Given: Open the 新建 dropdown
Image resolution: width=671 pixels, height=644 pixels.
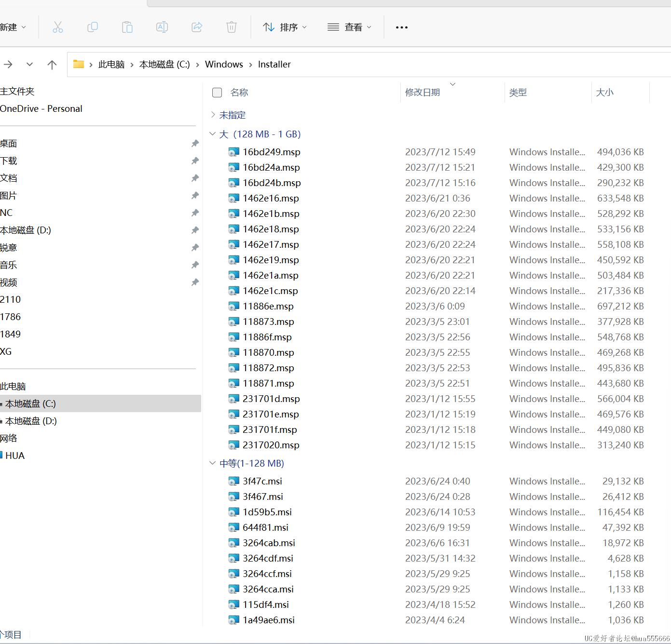Looking at the screenshot, I should [x=13, y=27].
